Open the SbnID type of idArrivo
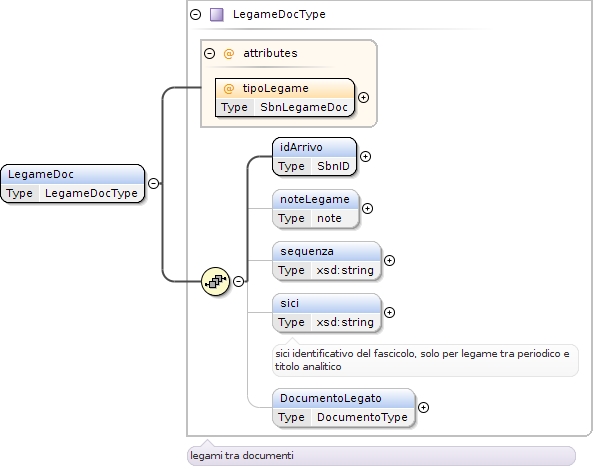 (x=333, y=166)
